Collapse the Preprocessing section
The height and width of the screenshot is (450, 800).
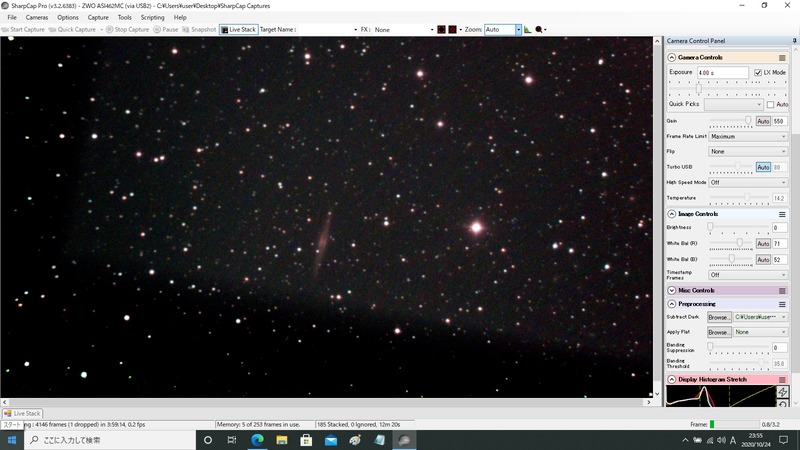pos(672,305)
